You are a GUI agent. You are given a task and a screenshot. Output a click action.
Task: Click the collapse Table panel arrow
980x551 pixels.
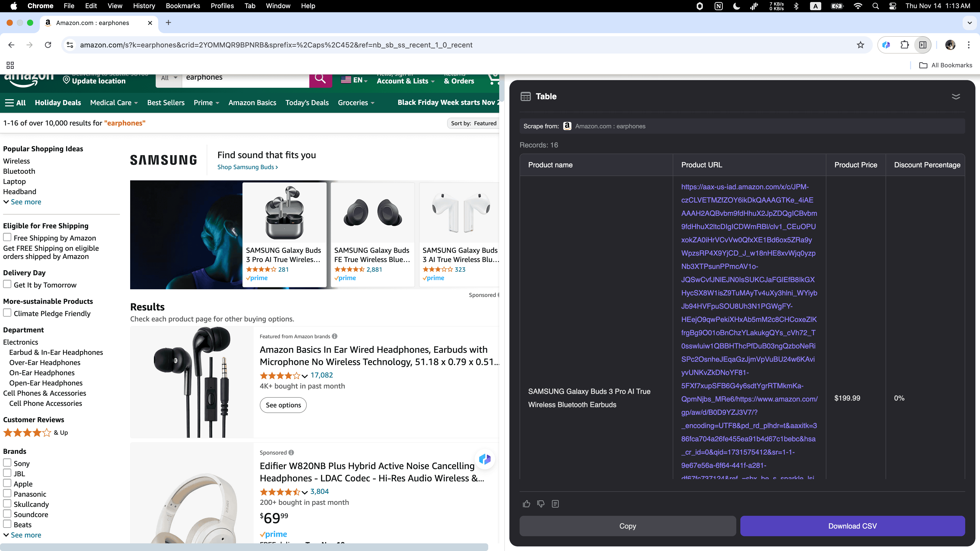(957, 96)
